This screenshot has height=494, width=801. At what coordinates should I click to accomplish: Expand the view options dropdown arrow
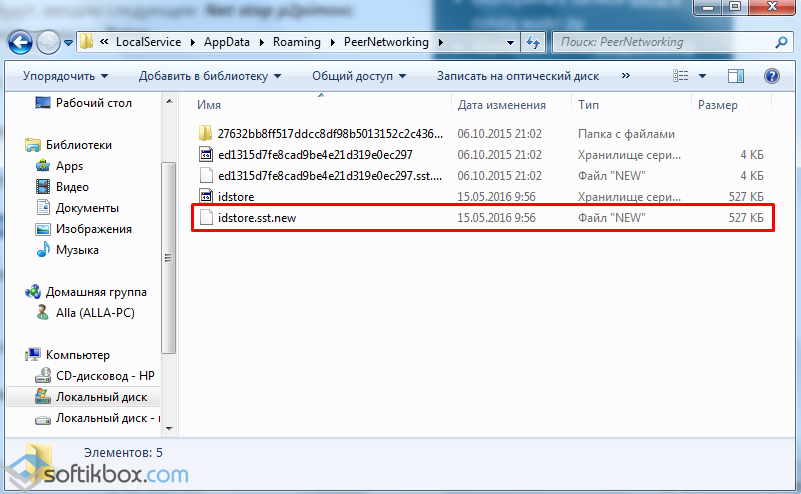pyautogui.click(x=703, y=76)
